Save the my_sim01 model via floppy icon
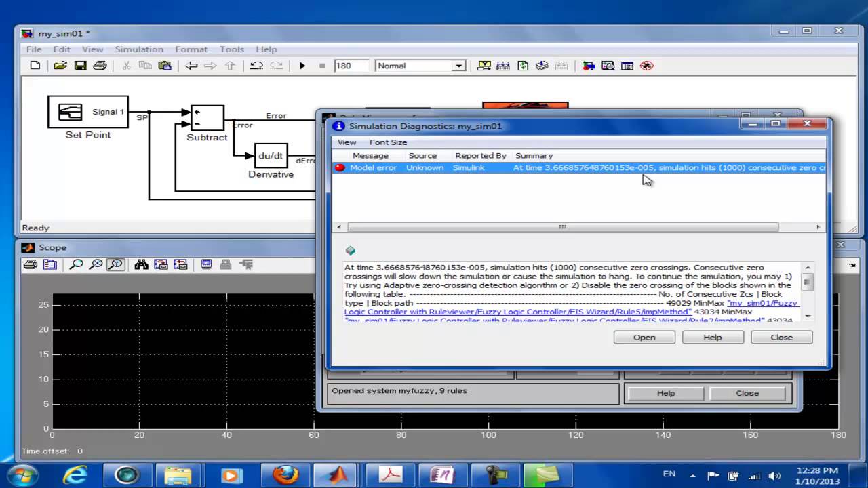868x488 pixels. [x=80, y=66]
